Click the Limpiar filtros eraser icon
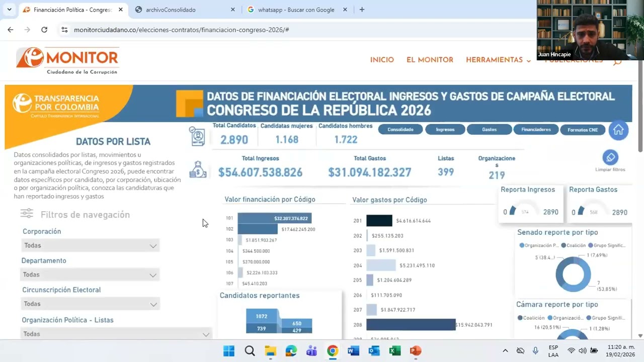The image size is (644, 362). [610, 157]
